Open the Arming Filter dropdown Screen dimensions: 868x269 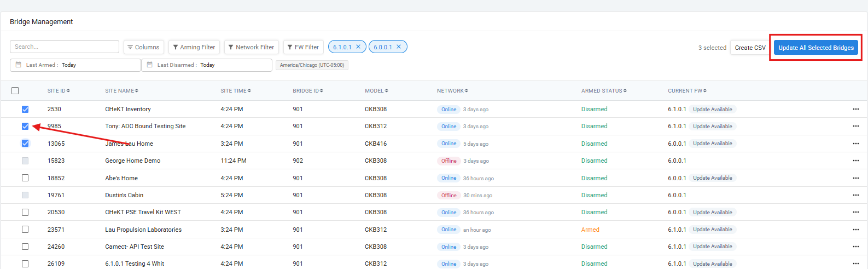194,47
